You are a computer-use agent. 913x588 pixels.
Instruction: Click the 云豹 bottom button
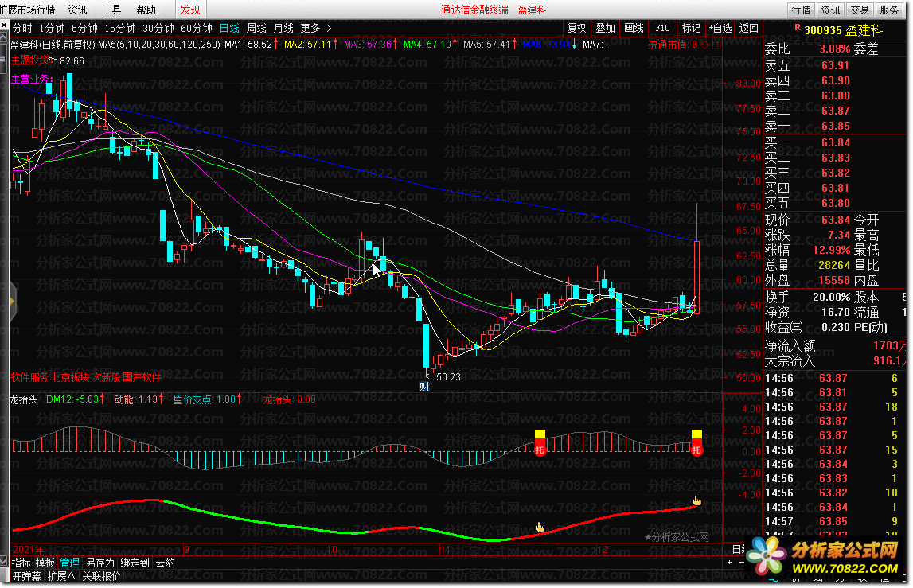pos(166,563)
